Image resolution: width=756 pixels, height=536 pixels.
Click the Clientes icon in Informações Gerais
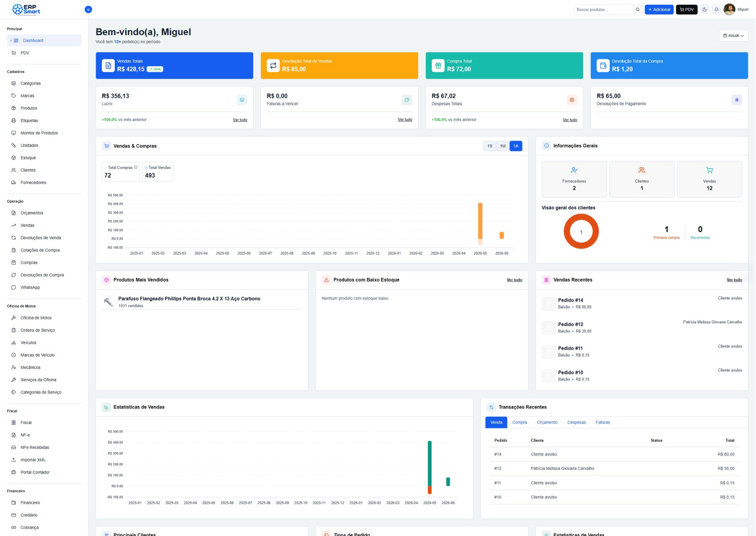click(x=641, y=170)
